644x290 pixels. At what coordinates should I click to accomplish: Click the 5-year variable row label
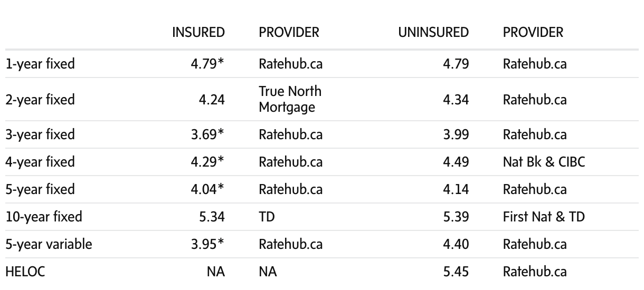click(x=49, y=245)
